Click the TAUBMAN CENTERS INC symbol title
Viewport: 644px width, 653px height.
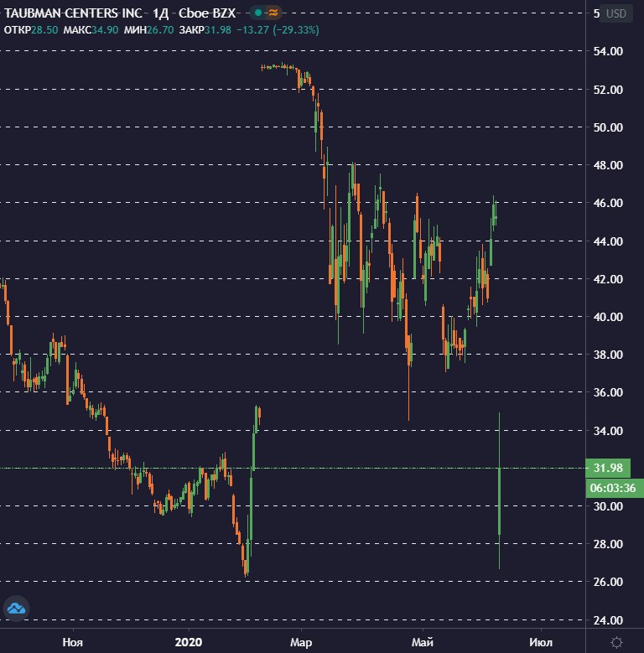[73, 13]
